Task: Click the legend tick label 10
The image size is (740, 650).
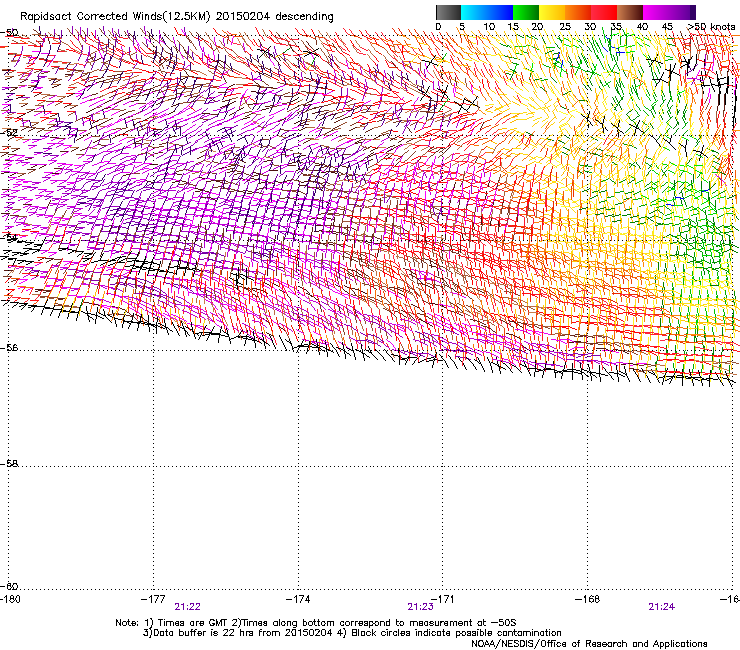Action: pos(489,26)
